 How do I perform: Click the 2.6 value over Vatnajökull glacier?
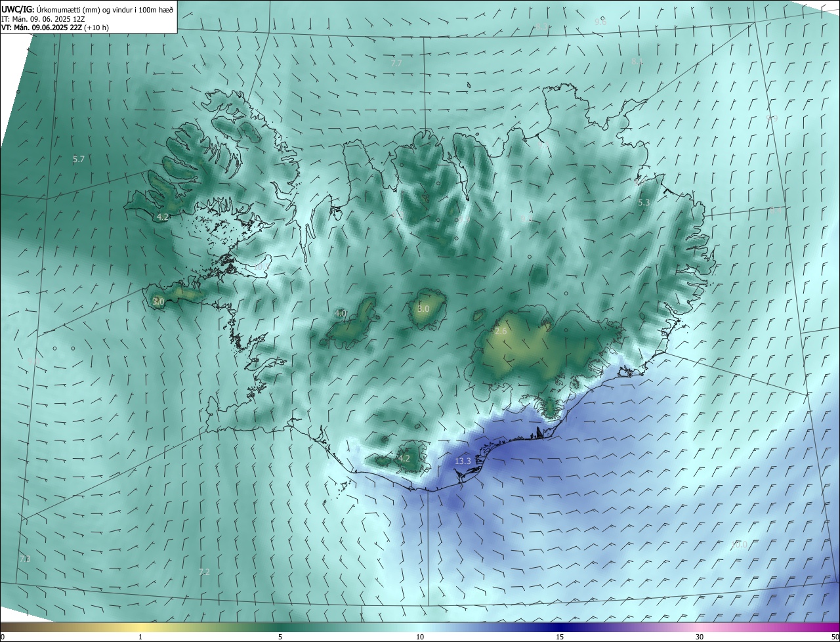[x=501, y=332]
